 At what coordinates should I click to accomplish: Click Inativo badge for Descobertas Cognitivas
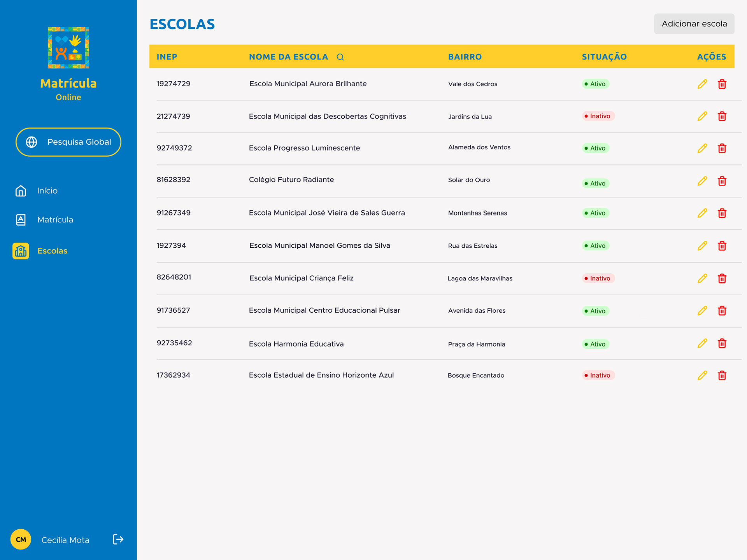point(598,116)
